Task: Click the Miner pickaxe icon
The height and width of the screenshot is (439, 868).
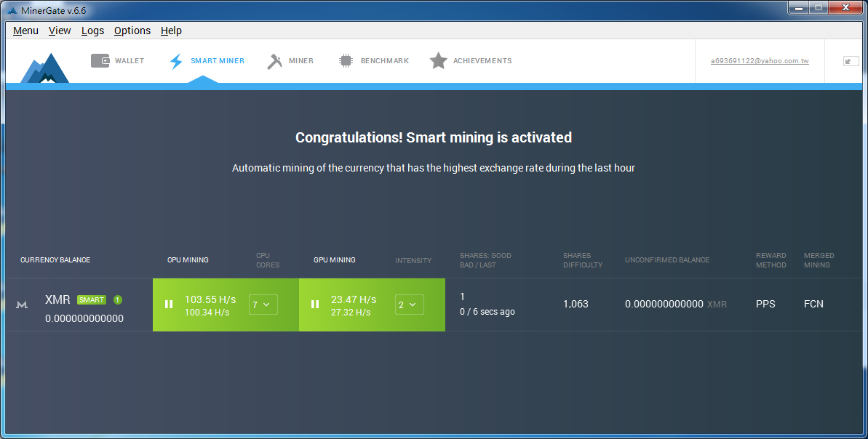Action: [274, 61]
